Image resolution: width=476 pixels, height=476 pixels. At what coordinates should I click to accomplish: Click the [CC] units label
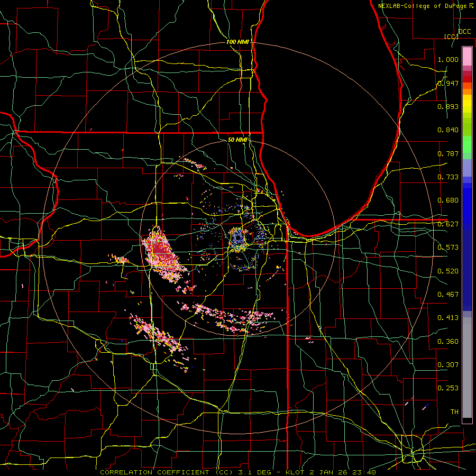(452, 36)
